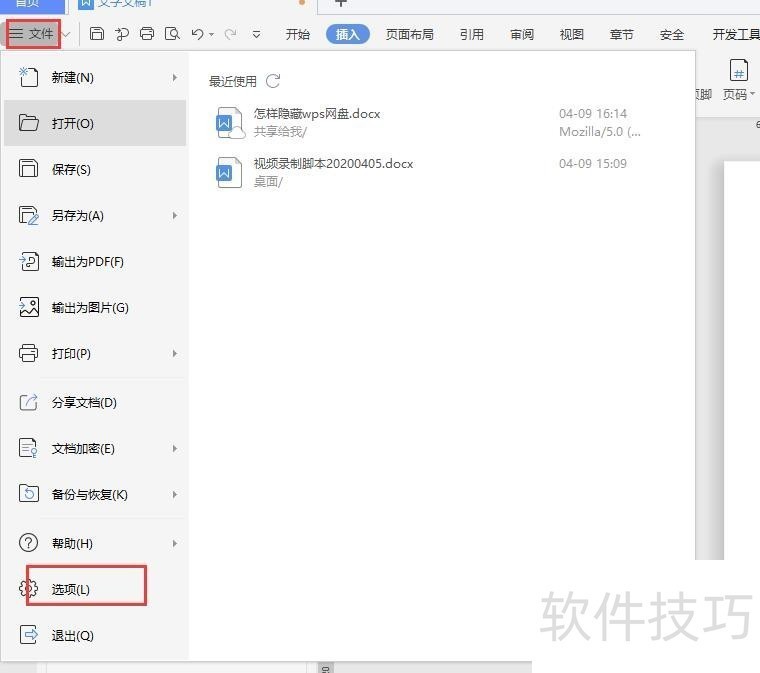Click the print icon in quick toolbar
The width and height of the screenshot is (760, 673).
pyautogui.click(x=147, y=34)
